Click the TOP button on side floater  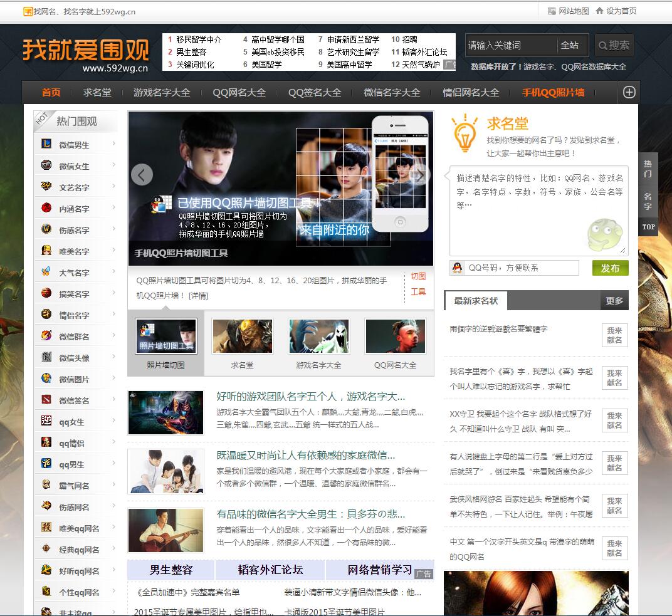[648, 227]
